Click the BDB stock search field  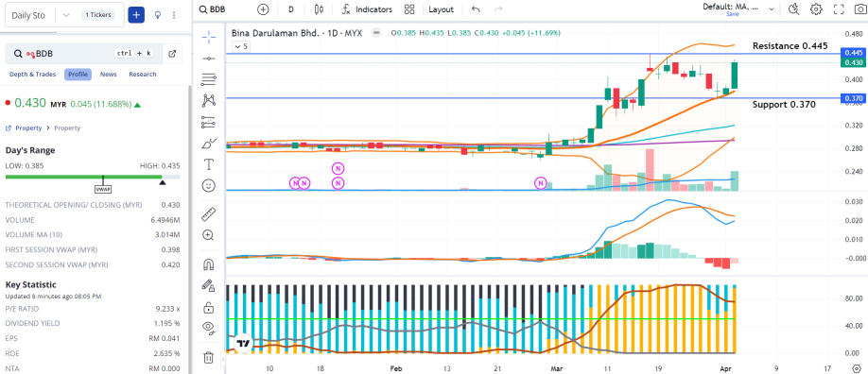(x=83, y=54)
